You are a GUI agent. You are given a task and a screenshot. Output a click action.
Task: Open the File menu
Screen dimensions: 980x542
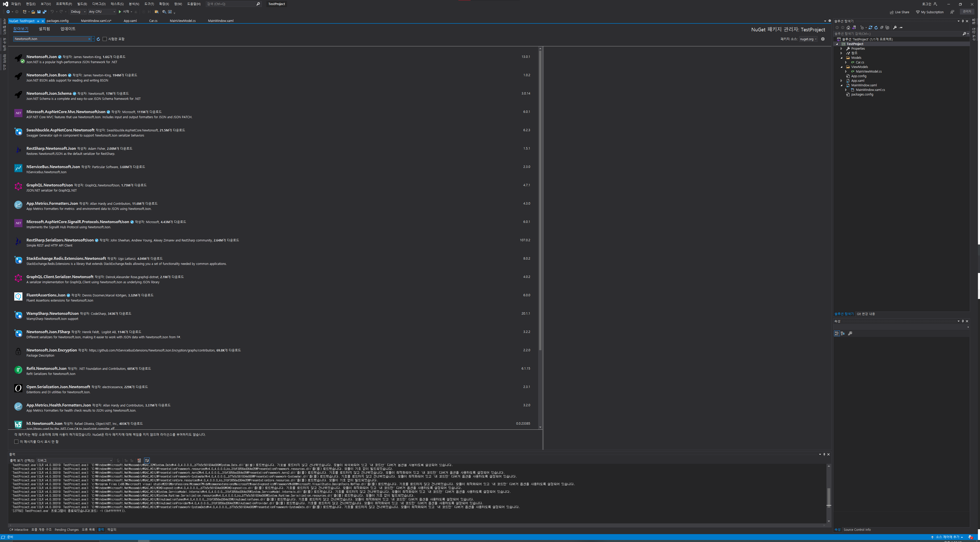click(x=16, y=4)
